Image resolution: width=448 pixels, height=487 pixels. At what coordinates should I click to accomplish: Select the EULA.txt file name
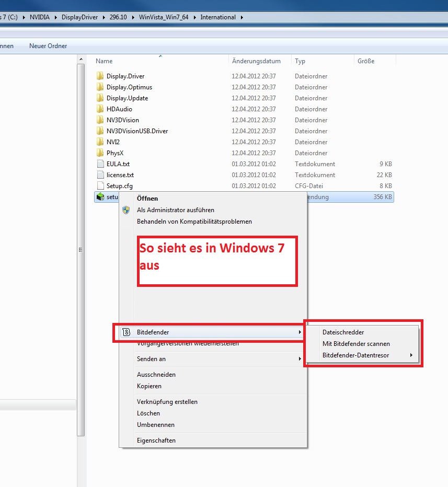118,164
